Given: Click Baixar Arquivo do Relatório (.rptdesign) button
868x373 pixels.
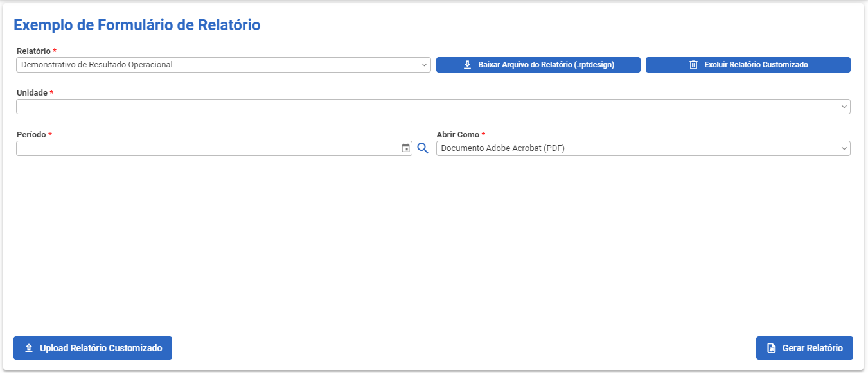Looking at the screenshot, I should (538, 65).
